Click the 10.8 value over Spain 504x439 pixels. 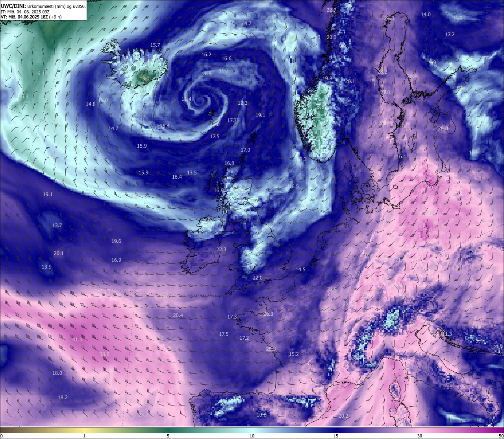261,415
